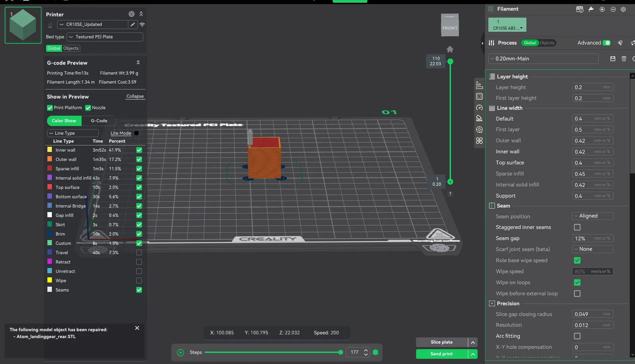Viewport: 635px width, 364px height.
Task: Click the FRONT face of view cube
Action: point(450,28)
